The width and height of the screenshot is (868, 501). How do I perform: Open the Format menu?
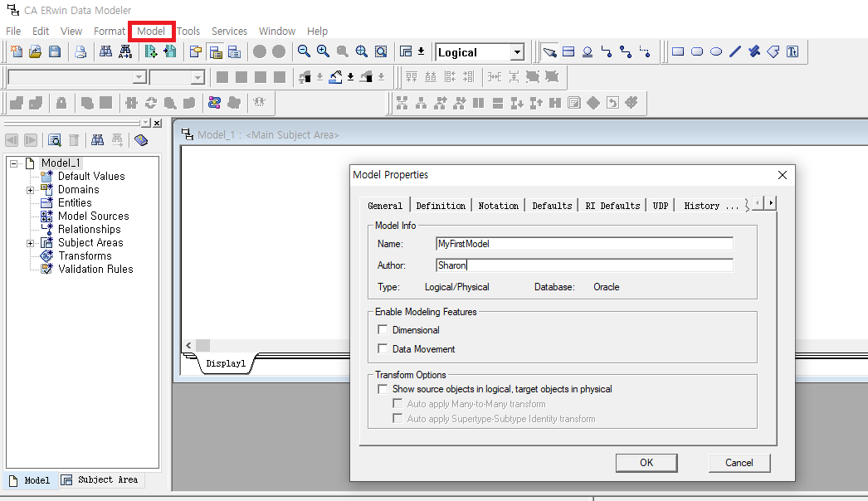pyautogui.click(x=109, y=31)
